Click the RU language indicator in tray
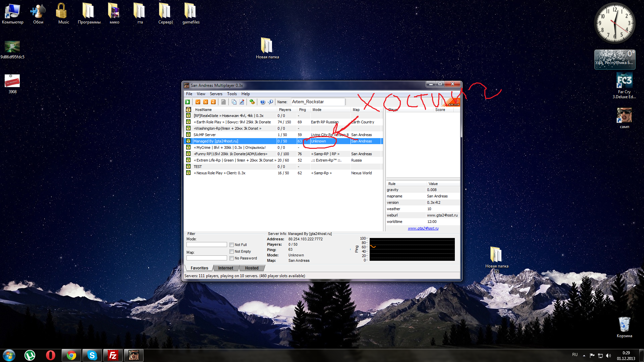This screenshot has width=644, height=362. tap(575, 355)
